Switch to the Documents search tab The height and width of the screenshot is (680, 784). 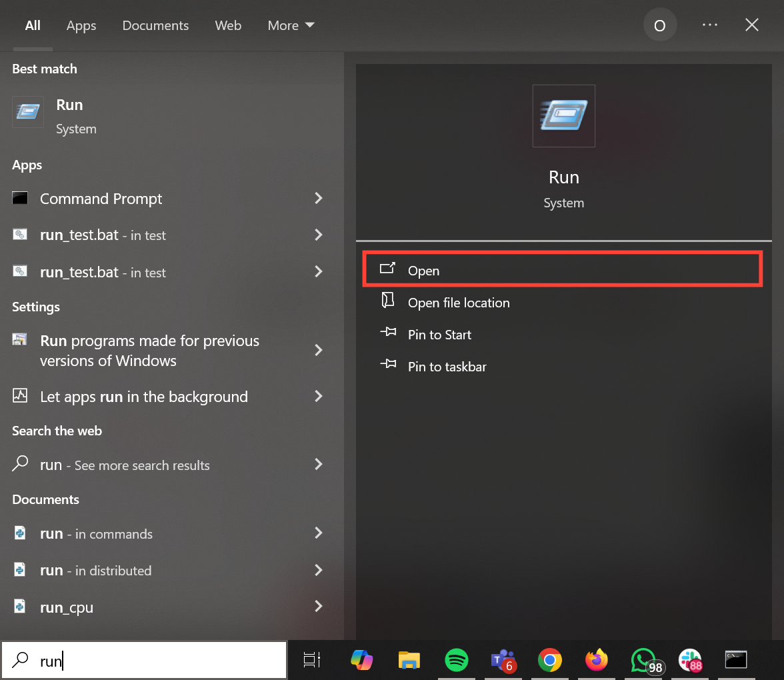pyautogui.click(x=155, y=25)
